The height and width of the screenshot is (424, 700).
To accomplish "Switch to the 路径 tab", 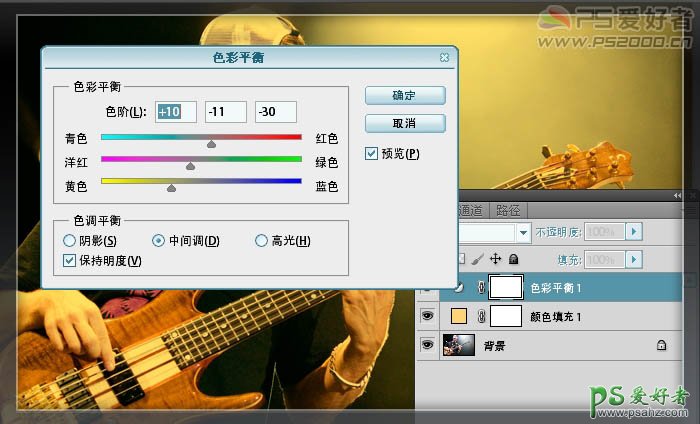I will pos(508,210).
